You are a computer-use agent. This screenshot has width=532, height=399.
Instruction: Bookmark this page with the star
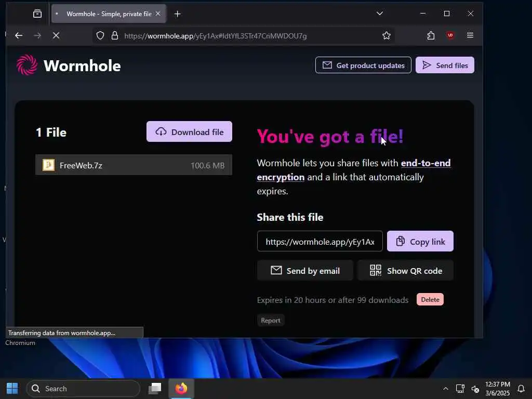(x=386, y=36)
